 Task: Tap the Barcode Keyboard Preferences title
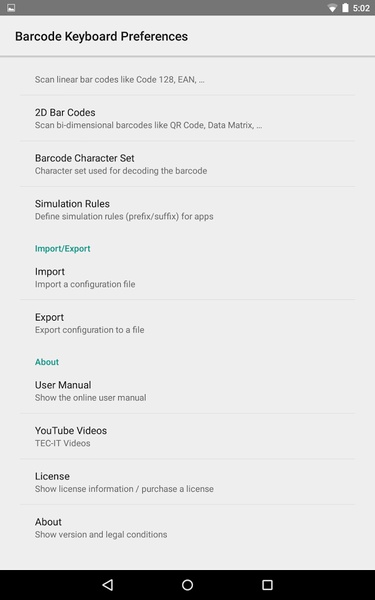(x=101, y=36)
